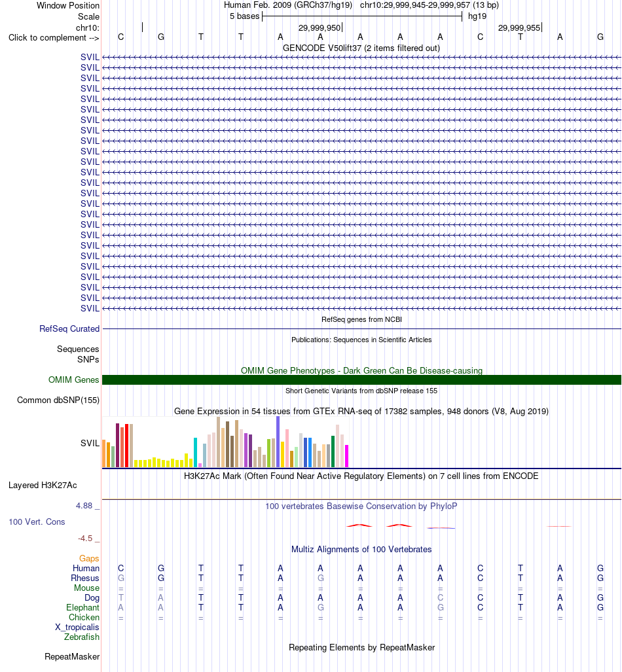This screenshot has height=672, width=622.
Task: Select the X_tropicalis alignment row label
Action: tap(77, 628)
